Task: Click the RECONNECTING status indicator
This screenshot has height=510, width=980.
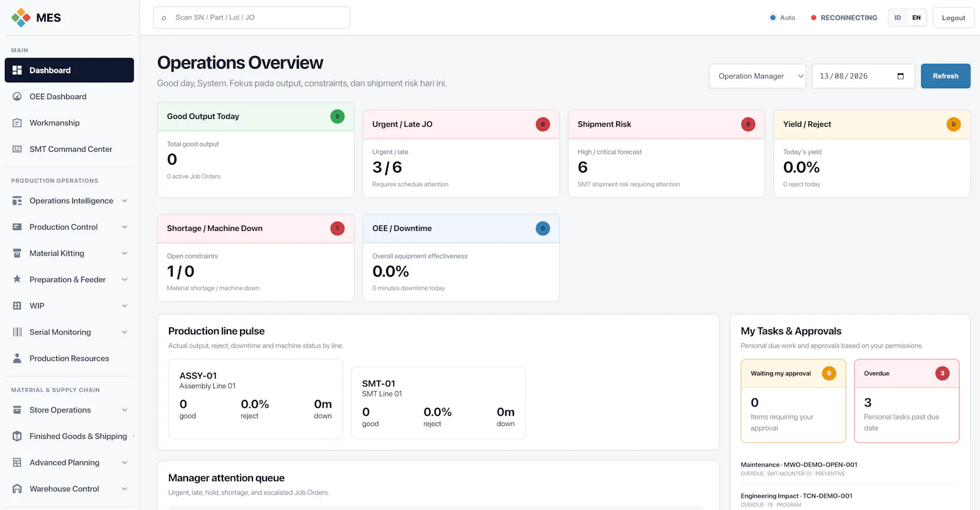Action: 844,18
